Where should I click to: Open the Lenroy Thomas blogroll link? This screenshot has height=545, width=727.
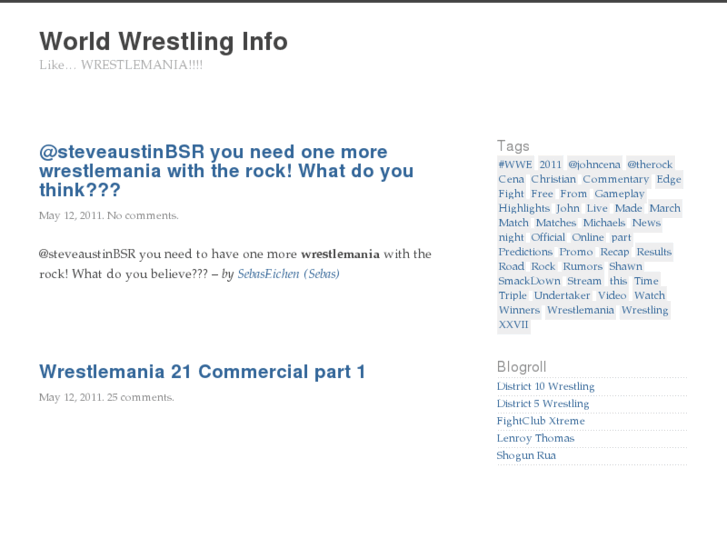(x=535, y=438)
